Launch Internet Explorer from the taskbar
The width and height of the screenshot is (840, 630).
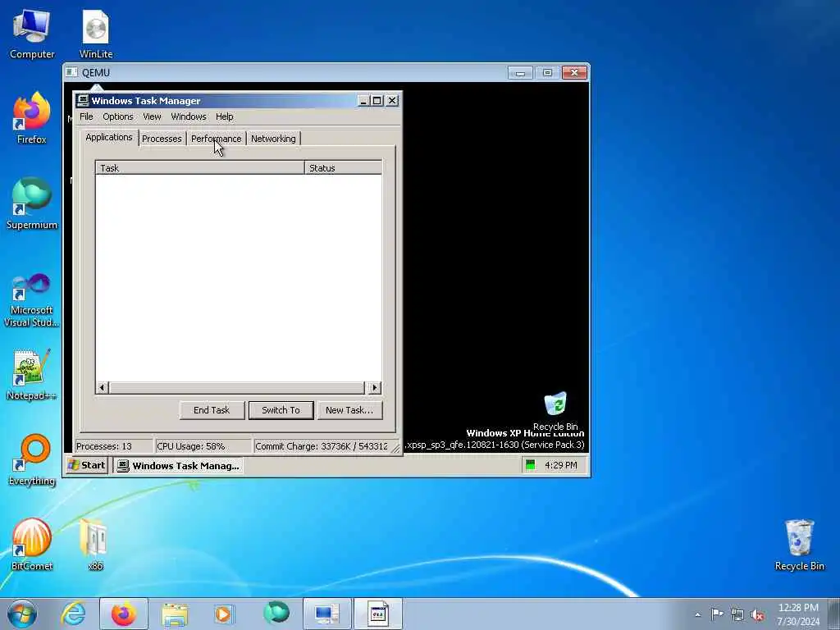click(73, 614)
